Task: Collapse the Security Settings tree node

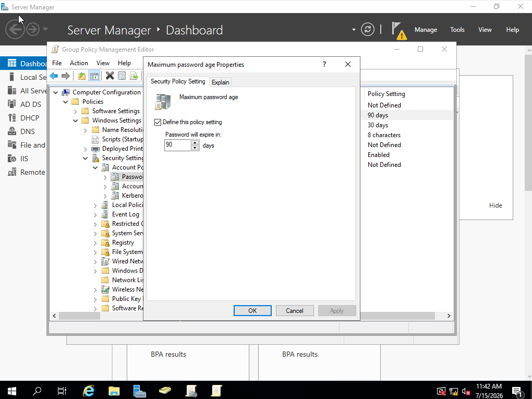Action: [x=86, y=158]
